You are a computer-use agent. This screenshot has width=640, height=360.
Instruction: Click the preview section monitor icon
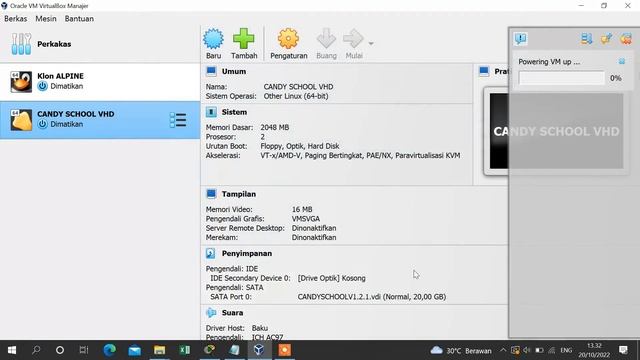(x=484, y=71)
